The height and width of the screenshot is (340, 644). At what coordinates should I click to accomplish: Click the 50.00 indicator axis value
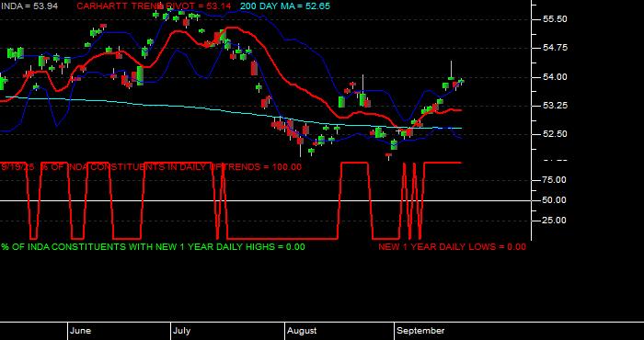[555, 200]
